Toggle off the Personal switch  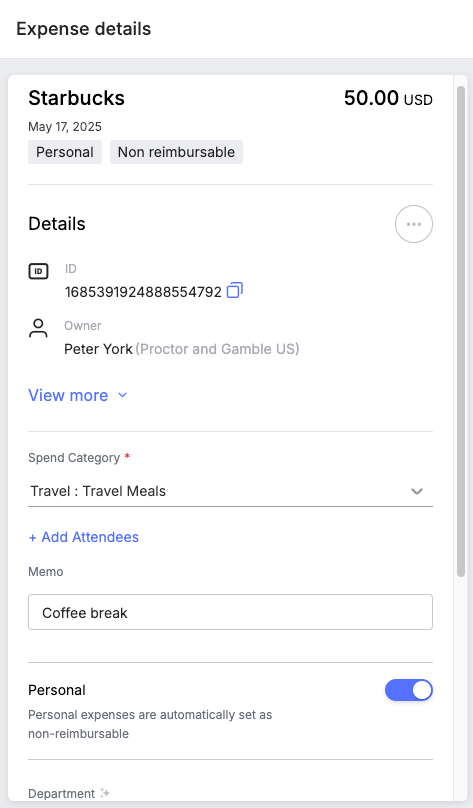tap(409, 690)
